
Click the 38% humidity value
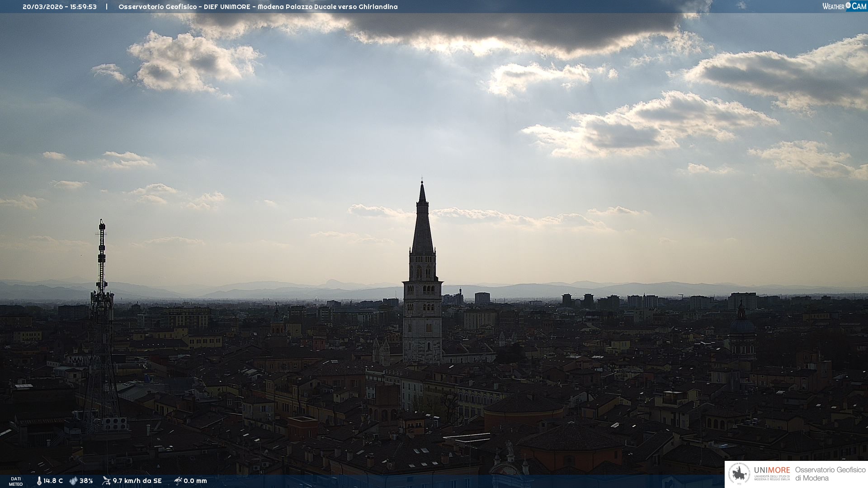86,481
